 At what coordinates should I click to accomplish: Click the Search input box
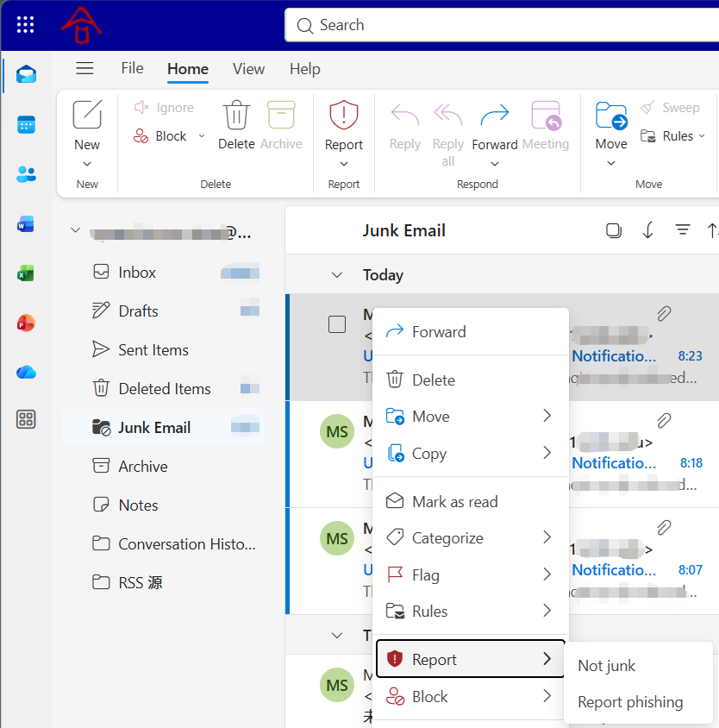click(x=509, y=25)
